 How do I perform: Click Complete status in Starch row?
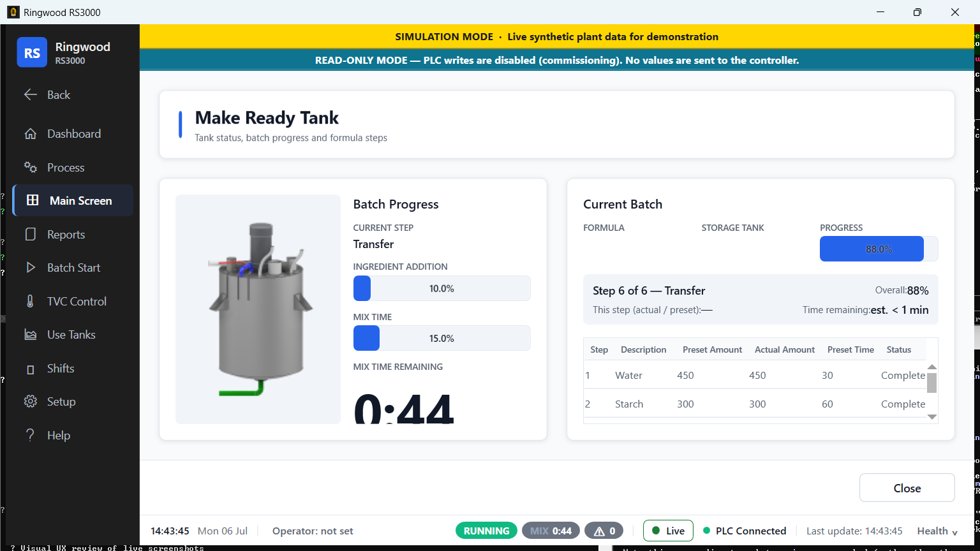[x=903, y=404]
